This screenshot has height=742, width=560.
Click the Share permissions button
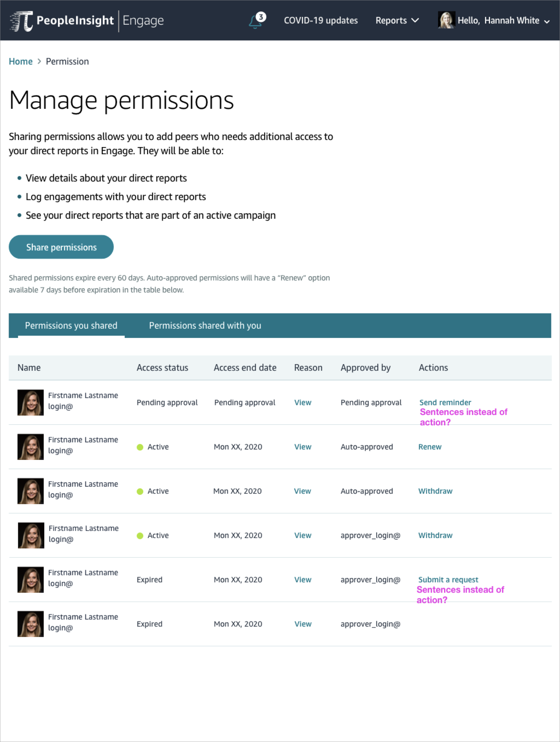[x=61, y=247]
